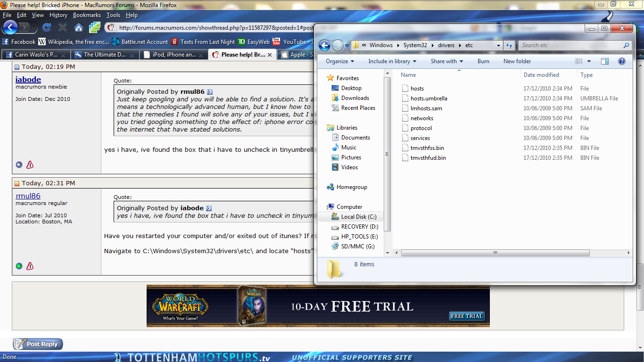This screenshot has width=644, height=362.
Task: Stop loading the page in Firefox
Action: coord(62,27)
